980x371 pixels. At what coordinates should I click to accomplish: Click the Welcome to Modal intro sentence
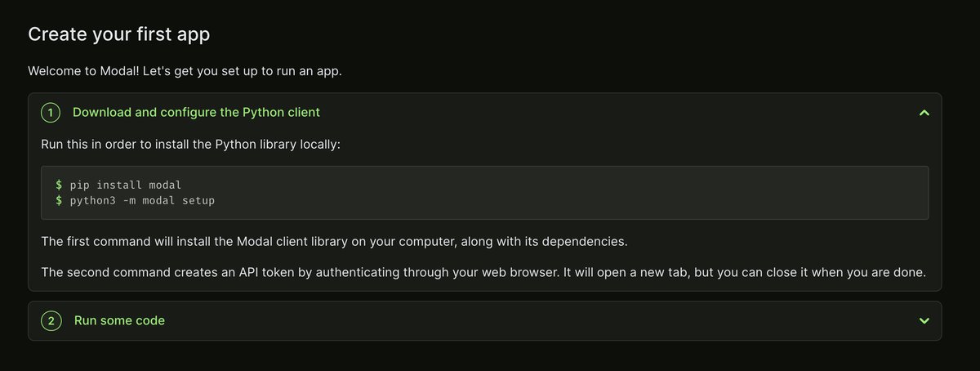pos(185,71)
